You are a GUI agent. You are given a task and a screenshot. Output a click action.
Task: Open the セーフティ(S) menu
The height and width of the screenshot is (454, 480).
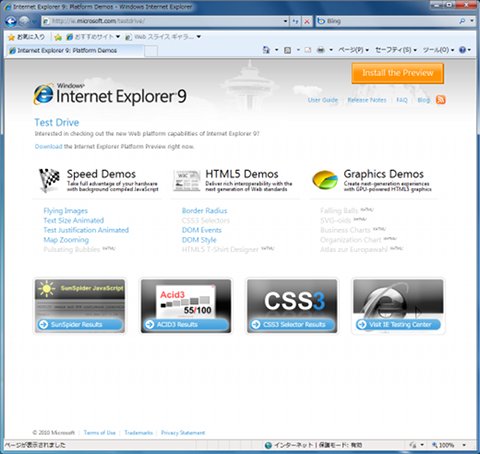point(396,50)
